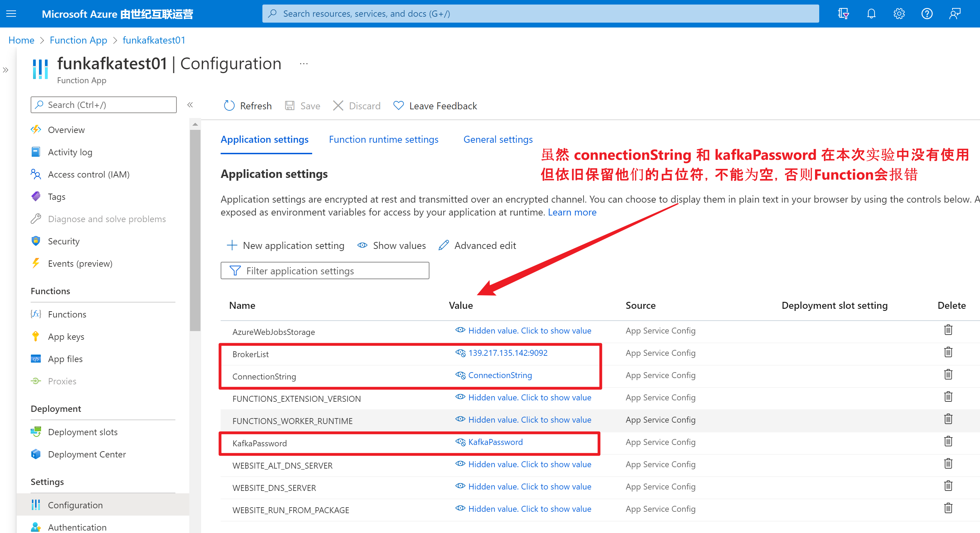Toggle Show values for all settings
The image size is (980, 533).
pyautogui.click(x=392, y=245)
